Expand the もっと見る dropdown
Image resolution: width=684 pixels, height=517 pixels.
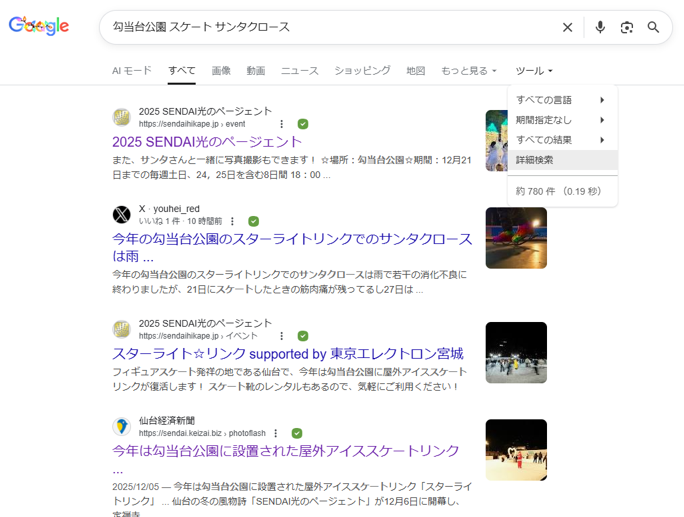tap(469, 71)
